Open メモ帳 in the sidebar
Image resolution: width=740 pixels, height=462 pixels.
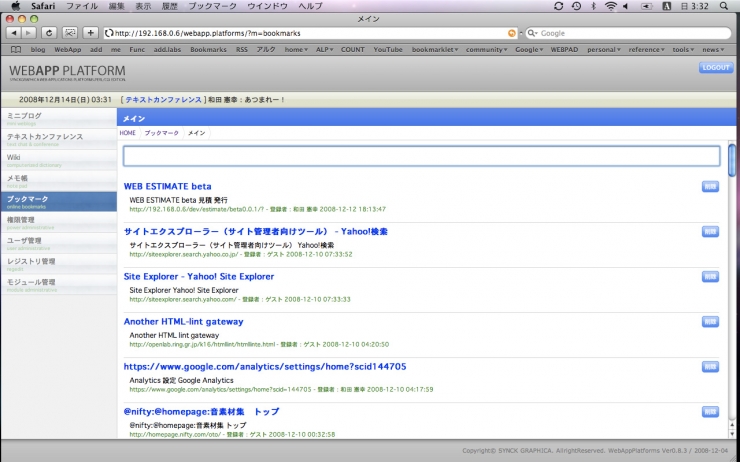click(59, 181)
